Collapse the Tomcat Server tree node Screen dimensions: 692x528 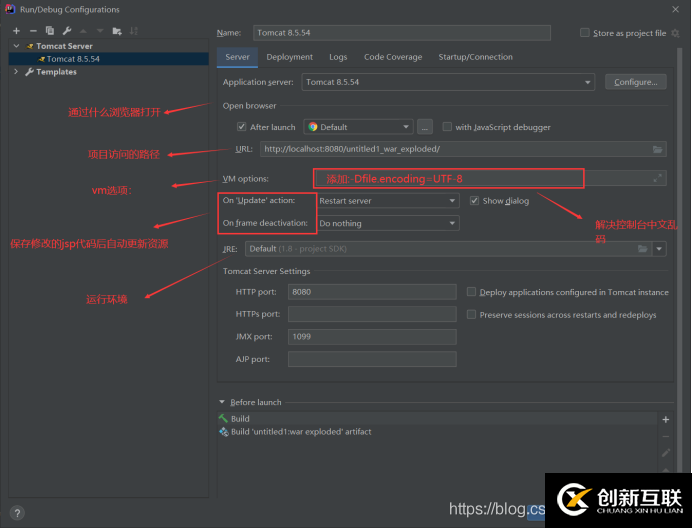click(16, 46)
